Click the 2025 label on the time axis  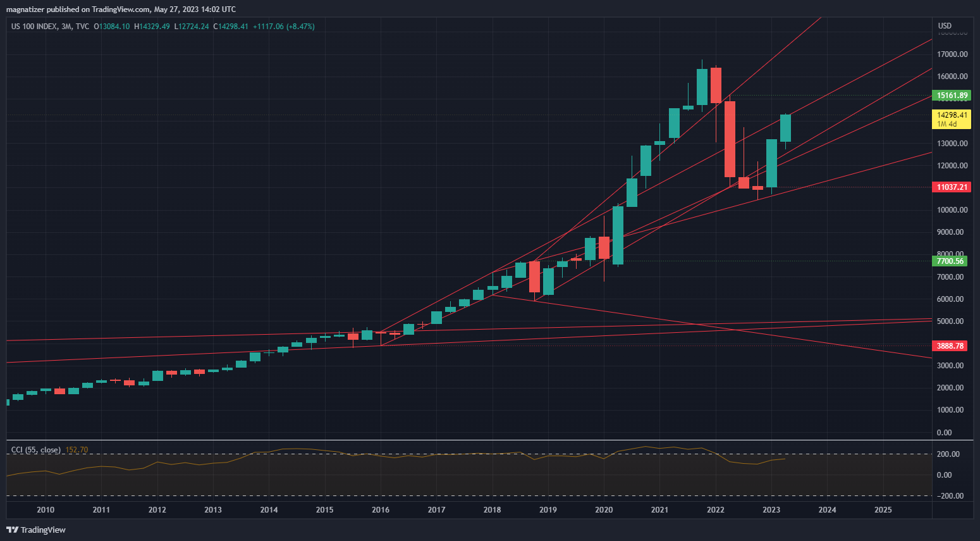[883, 510]
